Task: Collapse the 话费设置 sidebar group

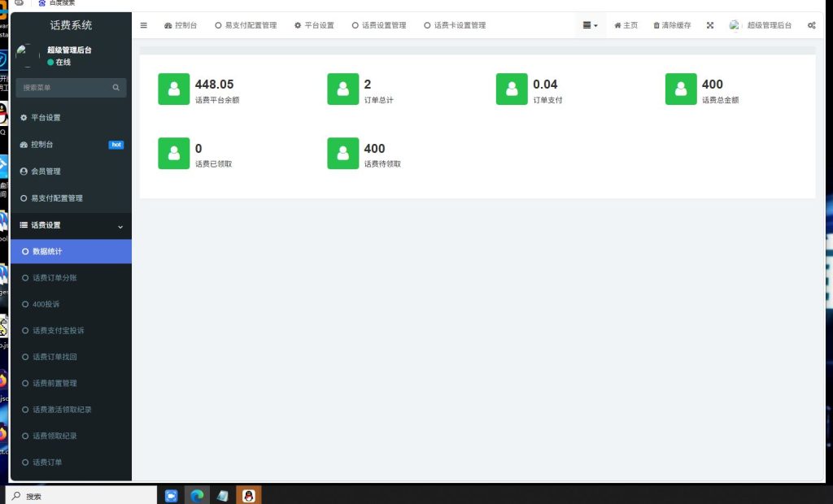Action: point(72,225)
